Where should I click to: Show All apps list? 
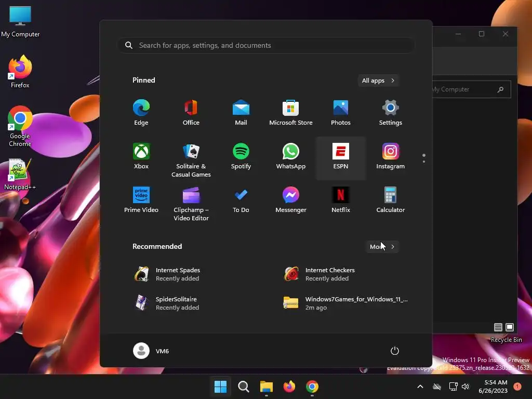(x=378, y=81)
